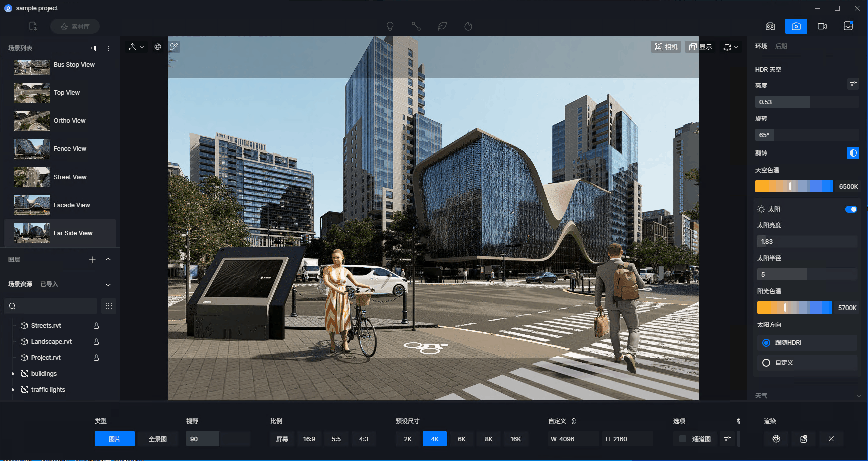The width and height of the screenshot is (868, 461).
Task: Click the lightbulb icon in top toolbar
Action: [x=390, y=26]
